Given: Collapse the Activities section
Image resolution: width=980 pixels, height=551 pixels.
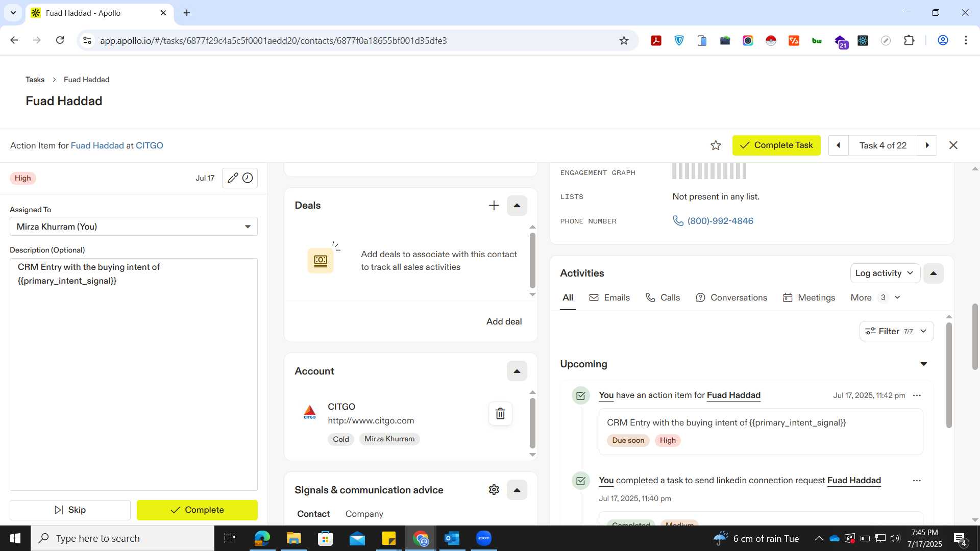Looking at the screenshot, I should pos(933,273).
